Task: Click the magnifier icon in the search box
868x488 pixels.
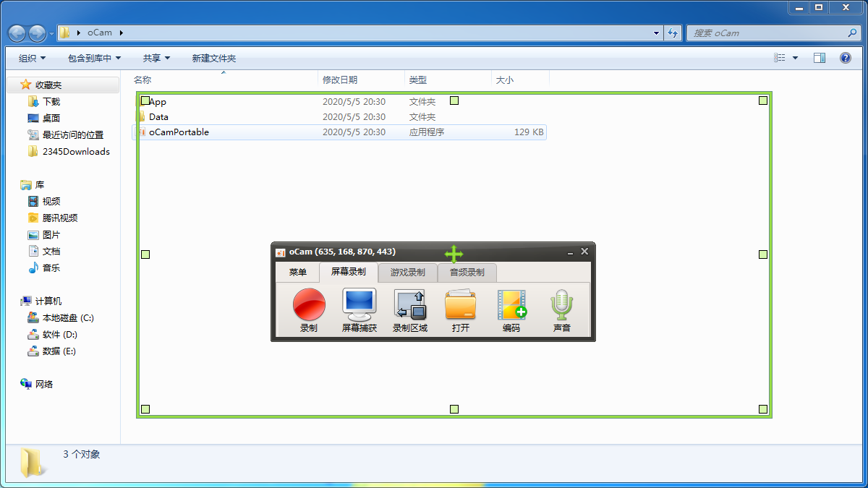Action: click(x=852, y=33)
